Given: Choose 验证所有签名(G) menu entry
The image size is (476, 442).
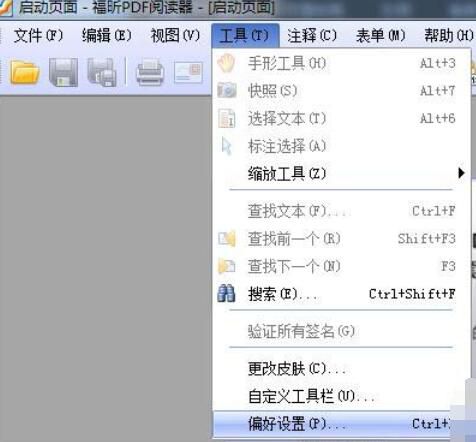Looking at the screenshot, I should click(x=341, y=331).
